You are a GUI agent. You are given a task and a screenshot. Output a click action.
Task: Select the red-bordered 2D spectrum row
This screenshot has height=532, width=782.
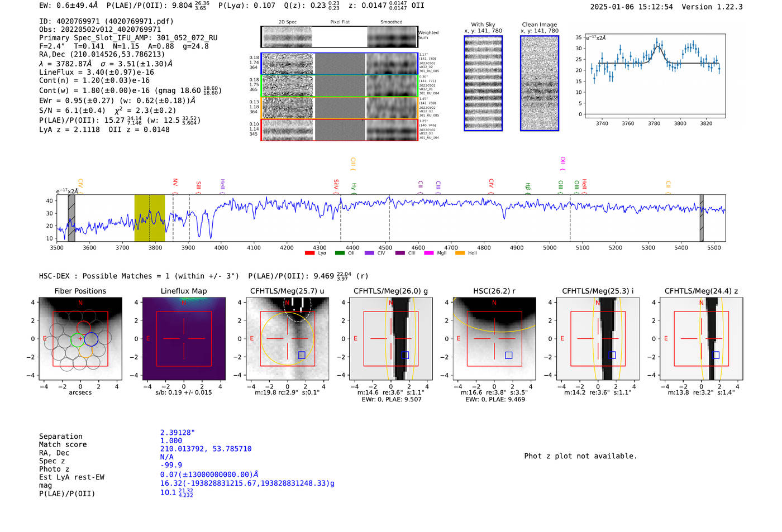(339, 130)
